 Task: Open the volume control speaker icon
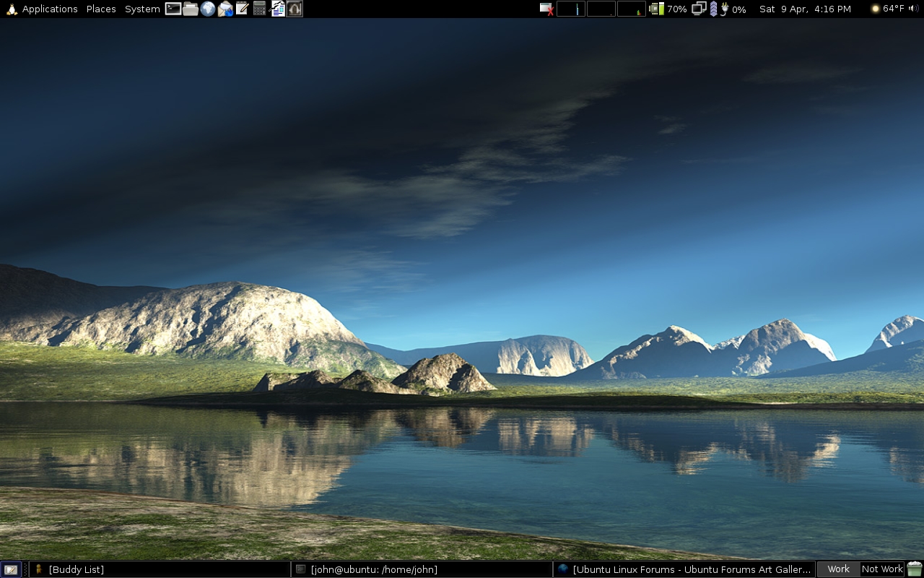point(915,9)
